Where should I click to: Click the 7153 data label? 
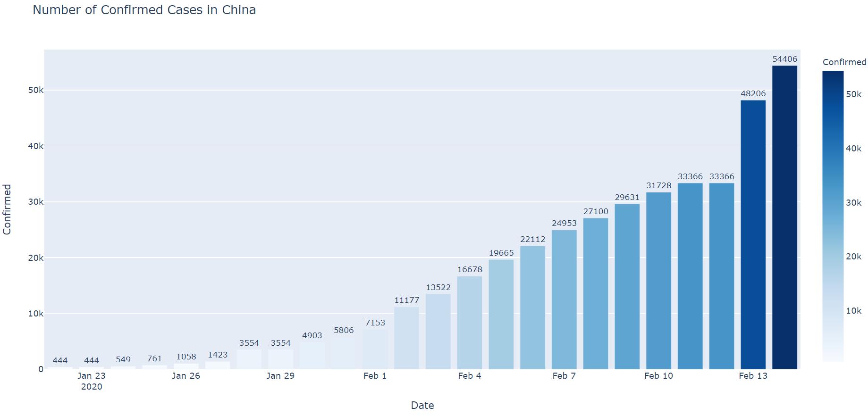pos(375,323)
